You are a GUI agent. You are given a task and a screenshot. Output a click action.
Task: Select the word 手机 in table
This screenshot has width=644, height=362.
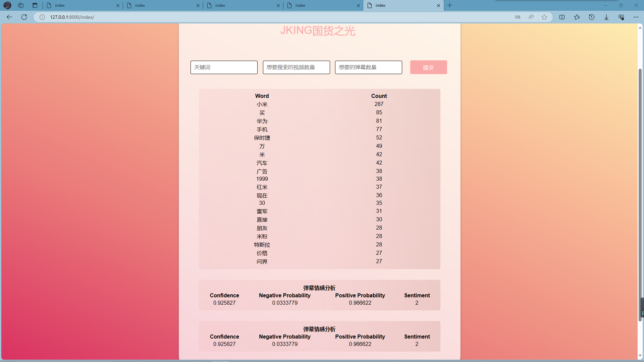(262, 129)
